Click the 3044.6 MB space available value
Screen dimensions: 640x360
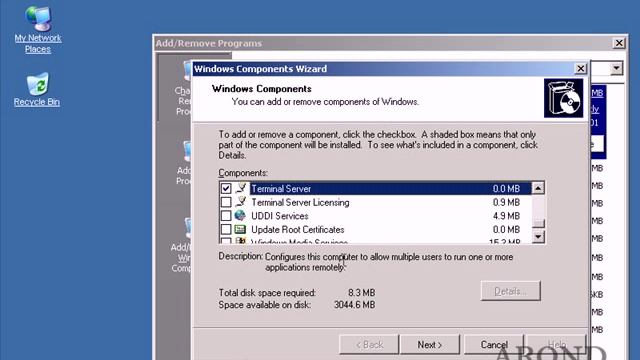[354, 305]
